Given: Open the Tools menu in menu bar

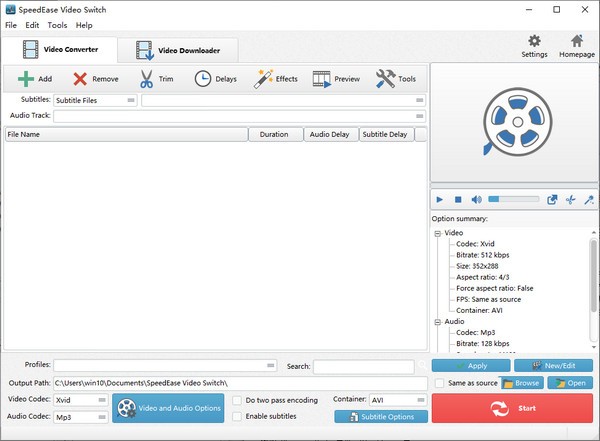Looking at the screenshot, I should coord(57,25).
